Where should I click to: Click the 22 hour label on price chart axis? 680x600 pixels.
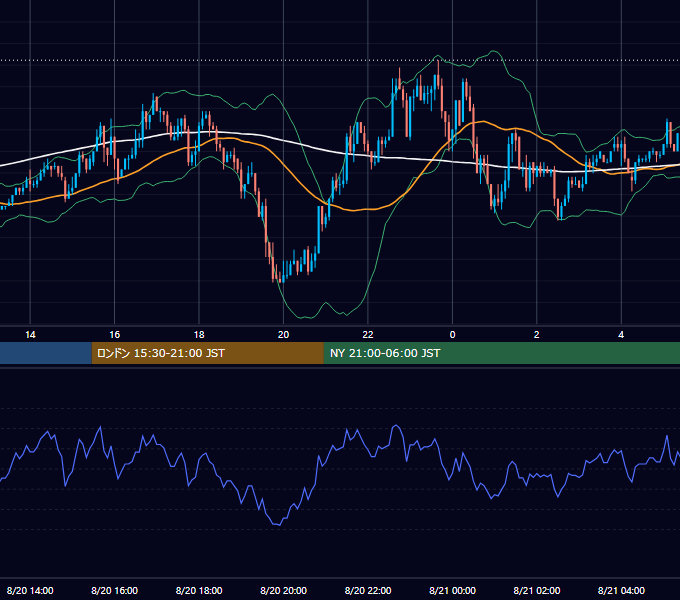[x=368, y=335]
